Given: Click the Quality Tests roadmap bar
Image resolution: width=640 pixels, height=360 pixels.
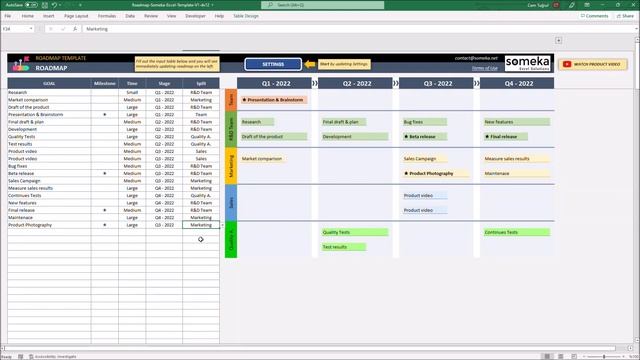Looking at the screenshot, I should pos(355,232).
